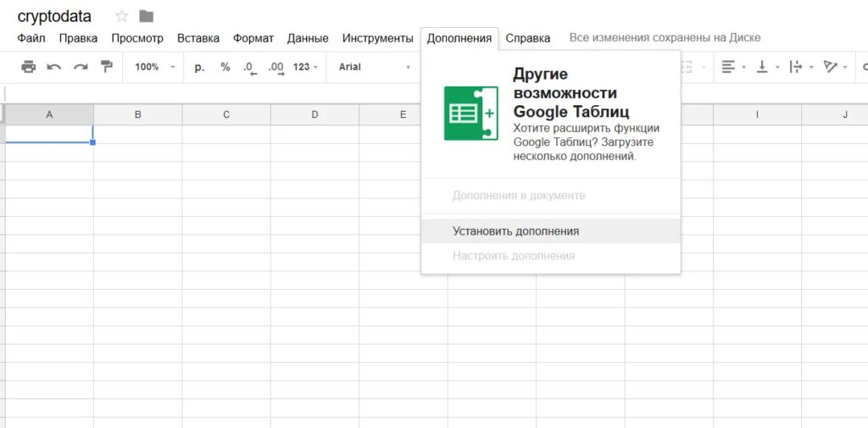Viewport: 868px width, 428px height.
Task: Open the horizontal align dropdown arrow
Action: coord(743,68)
